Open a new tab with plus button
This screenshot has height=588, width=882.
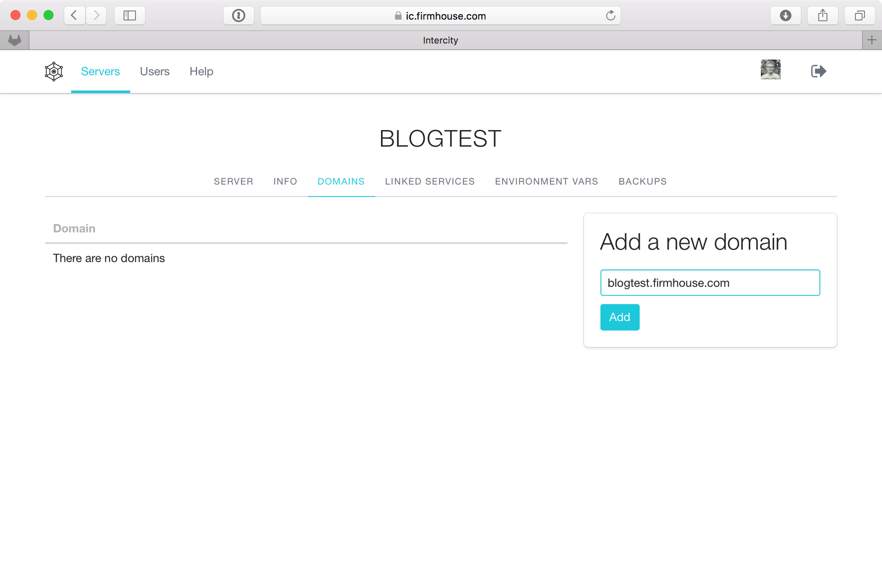pyautogui.click(x=872, y=41)
